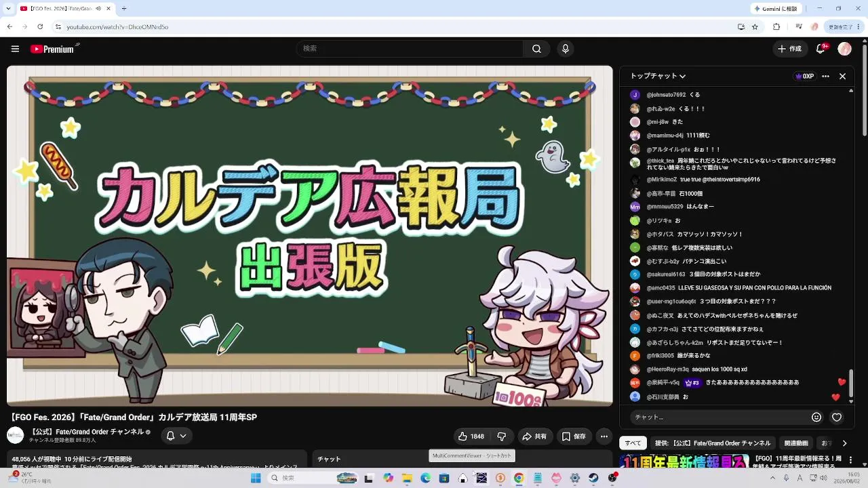The width and height of the screenshot is (868, 488).
Task: Click the browser address bar URL
Action: click(117, 27)
